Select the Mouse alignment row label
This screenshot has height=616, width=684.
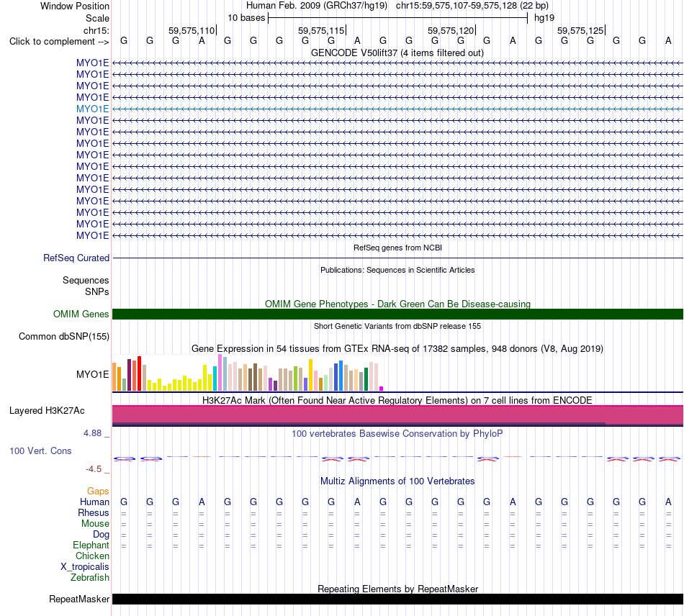tap(95, 524)
